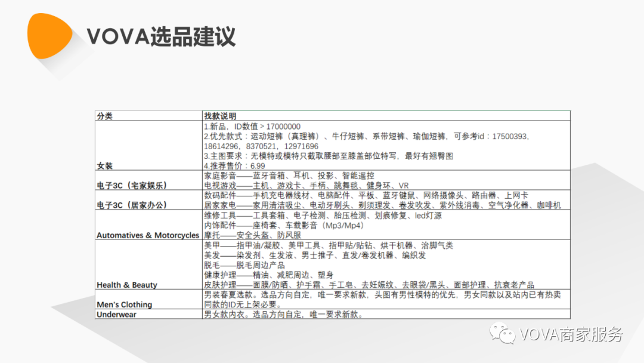Click the VOVA选品建议 title text
Screen dimensions: 644x363
tap(162, 36)
